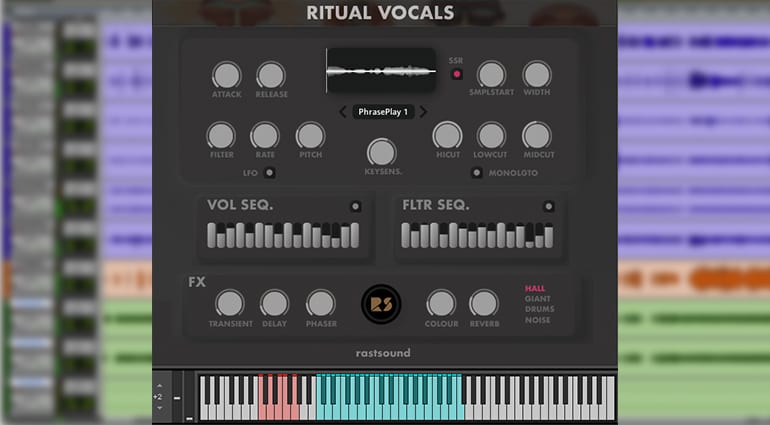The width and height of the screenshot is (770, 425).
Task: Click the Release knob
Action: click(271, 76)
